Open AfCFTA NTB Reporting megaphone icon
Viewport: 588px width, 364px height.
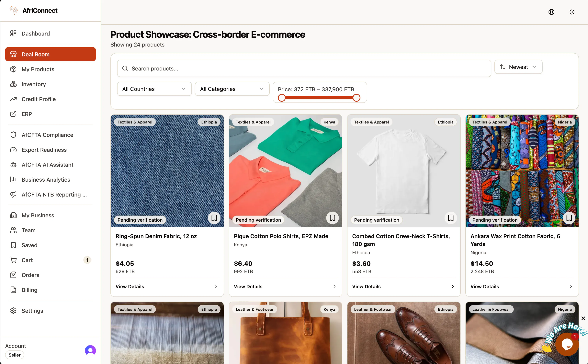(13, 195)
